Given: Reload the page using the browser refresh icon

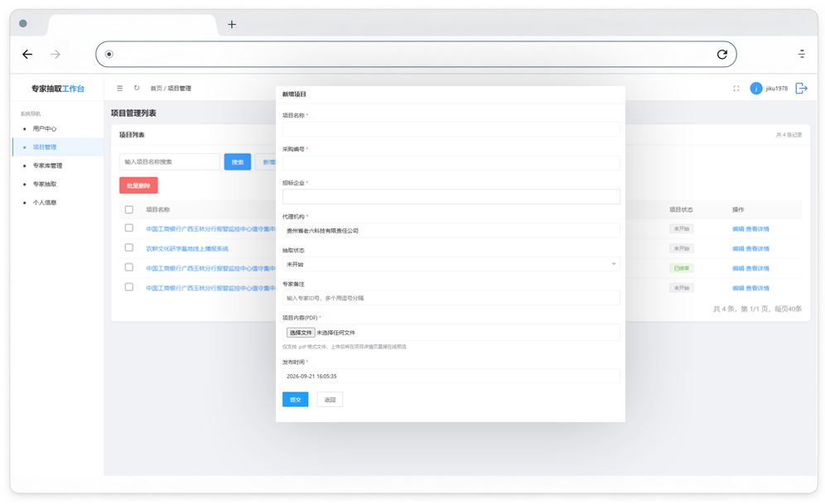Looking at the screenshot, I should pos(722,54).
